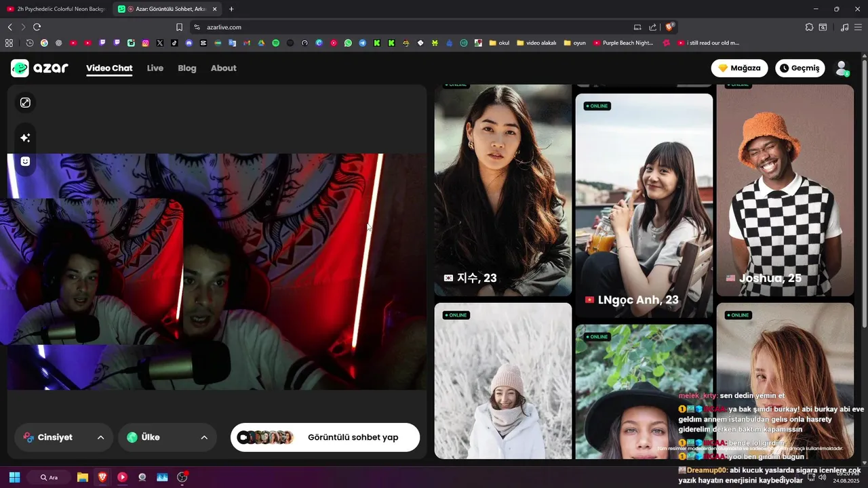
Task: Open File Explorer from the taskbar
Action: pyautogui.click(x=83, y=477)
